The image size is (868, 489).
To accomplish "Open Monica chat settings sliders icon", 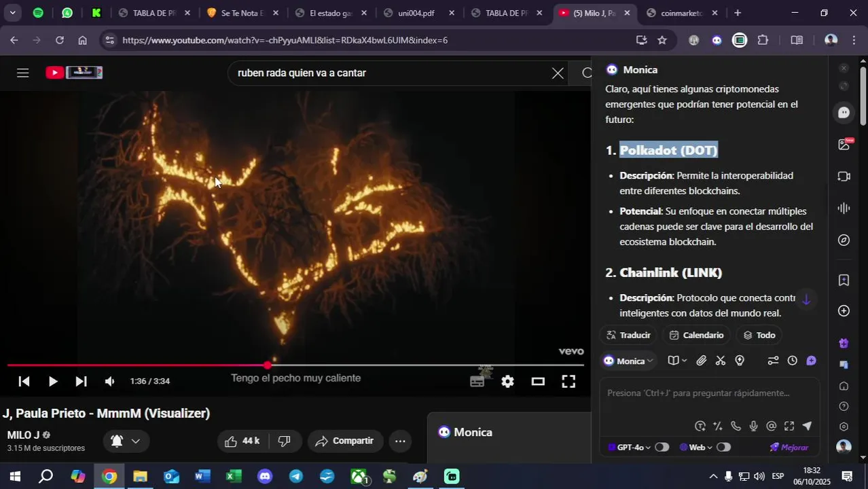I will click(x=773, y=361).
